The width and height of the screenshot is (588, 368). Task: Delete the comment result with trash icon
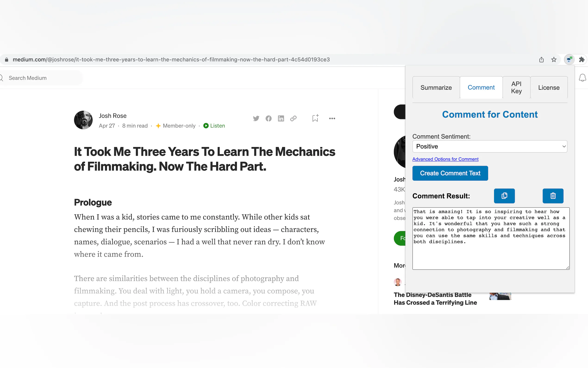pyautogui.click(x=553, y=196)
